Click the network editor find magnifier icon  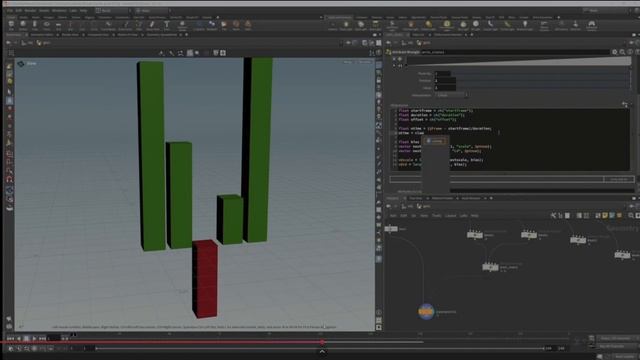coord(631,216)
